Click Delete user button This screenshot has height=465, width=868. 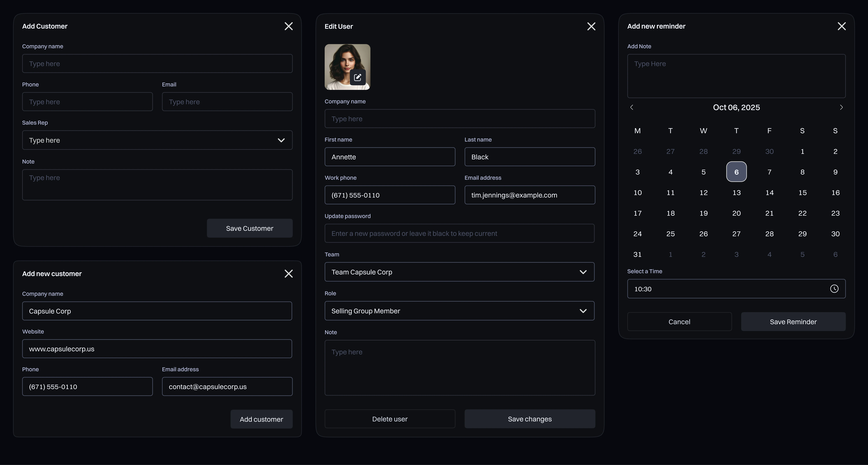390,419
